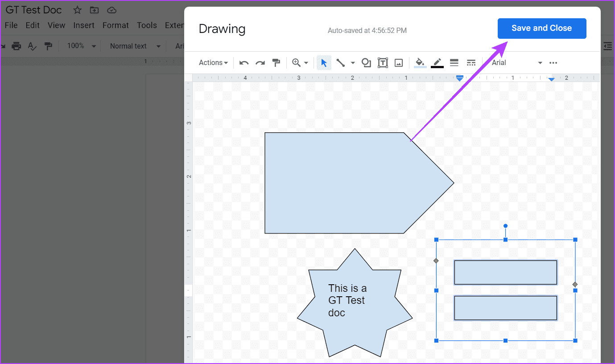The height and width of the screenshot is (364, 615).
Task: Open the Actions dropdown menu
Action: pos(213,63)
